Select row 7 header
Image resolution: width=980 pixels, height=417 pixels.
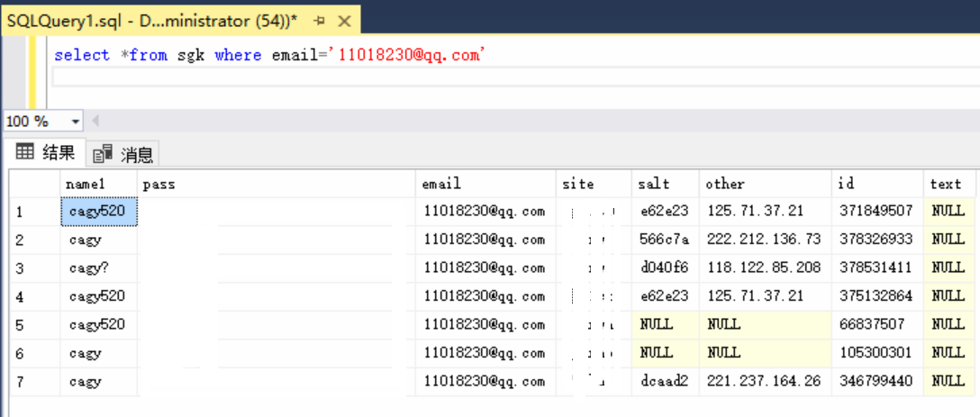coord(35,381)
